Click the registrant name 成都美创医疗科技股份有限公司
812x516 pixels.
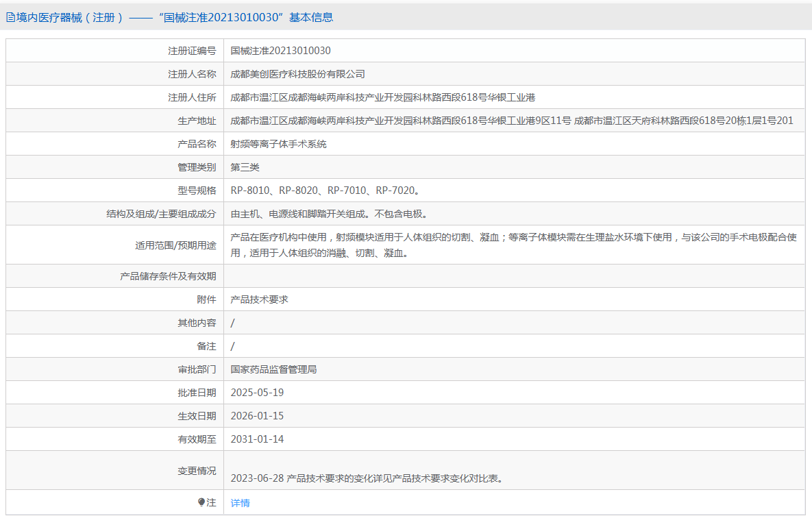pos(297,74)
